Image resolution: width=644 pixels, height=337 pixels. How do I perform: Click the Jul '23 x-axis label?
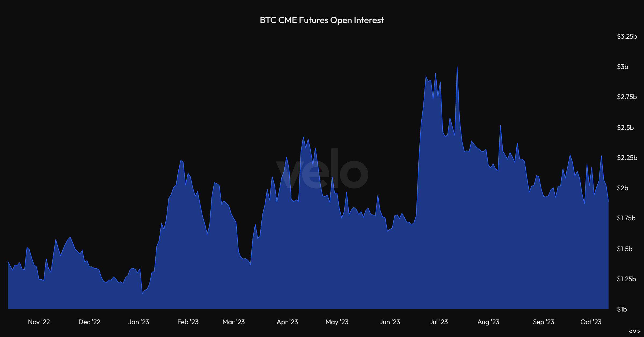[438, 322]
